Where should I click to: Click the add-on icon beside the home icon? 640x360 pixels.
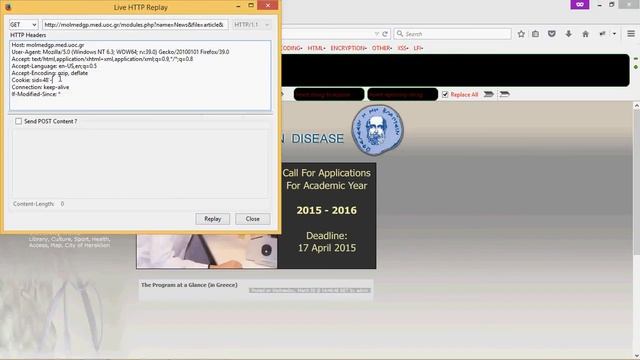(602, 34)
